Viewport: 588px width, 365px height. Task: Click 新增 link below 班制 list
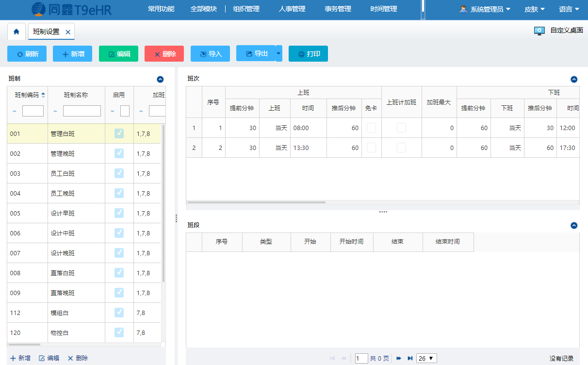(20, 358)
